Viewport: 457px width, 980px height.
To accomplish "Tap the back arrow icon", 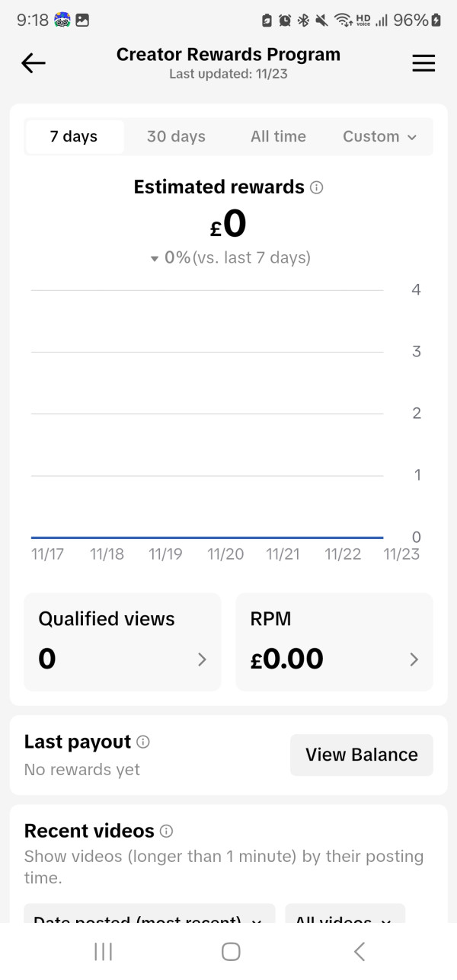I will [34, 63].
